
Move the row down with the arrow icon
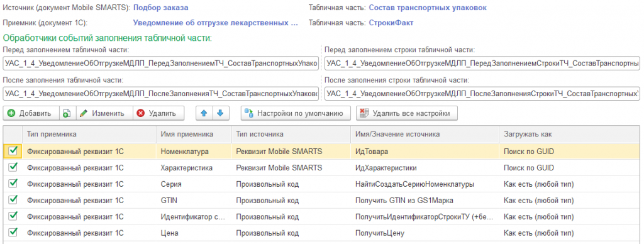point(220,113)
